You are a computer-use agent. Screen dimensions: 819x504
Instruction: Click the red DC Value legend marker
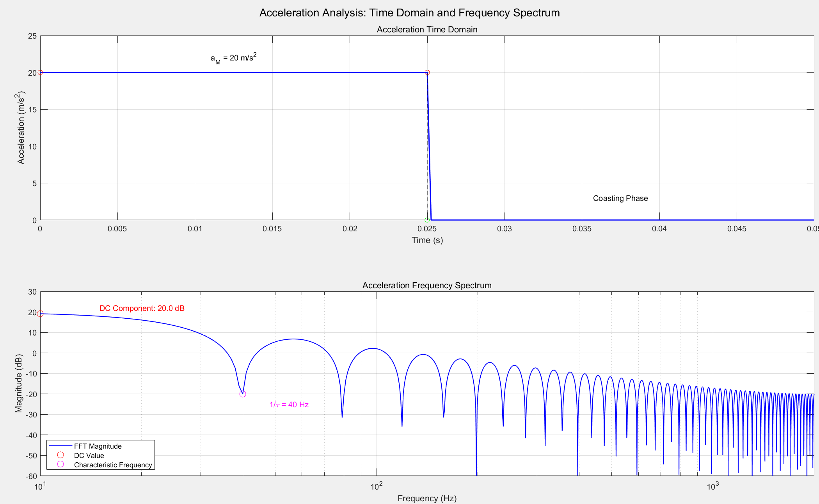(x=60, y=455)
